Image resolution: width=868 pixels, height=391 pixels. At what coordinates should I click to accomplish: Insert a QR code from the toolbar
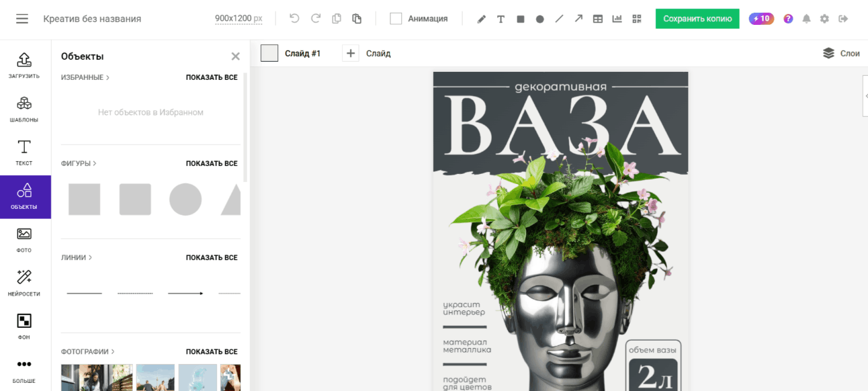click(x=637, y=19)
